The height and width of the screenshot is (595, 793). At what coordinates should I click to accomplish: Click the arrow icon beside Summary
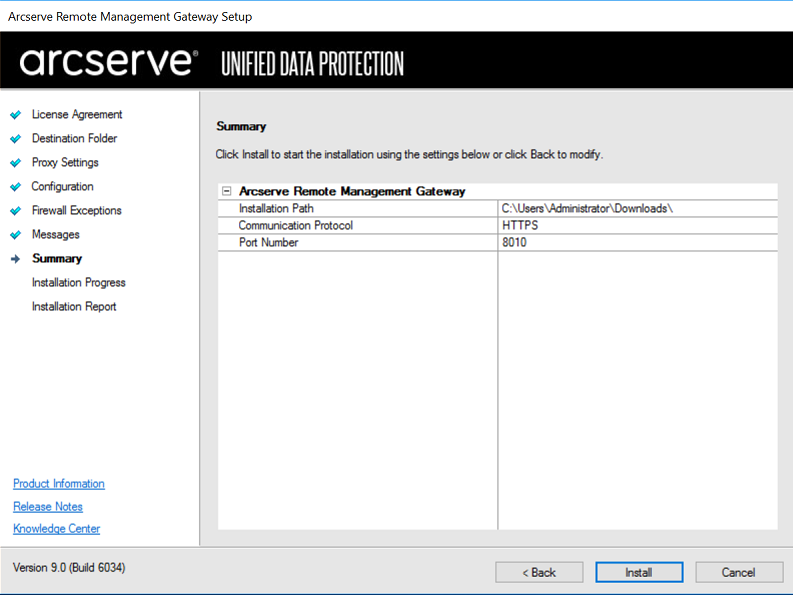[16, 259]
